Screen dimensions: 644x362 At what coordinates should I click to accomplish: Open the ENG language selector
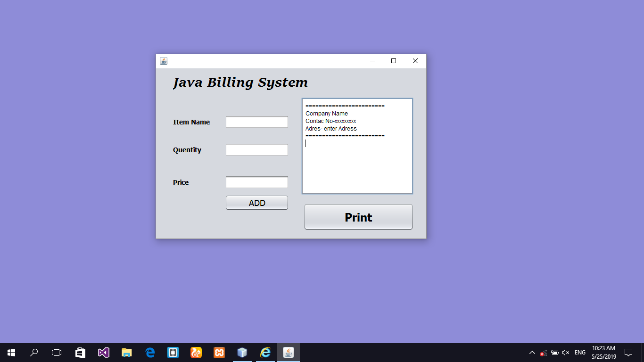tap(579, 352)
